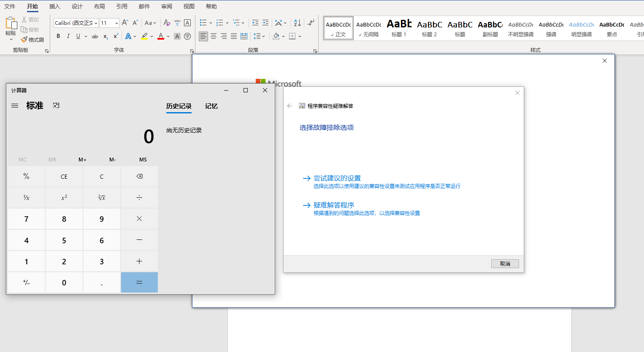Screen dimensions: 644x352
Task: Click calculator multiply key
Action: [139, 219]
